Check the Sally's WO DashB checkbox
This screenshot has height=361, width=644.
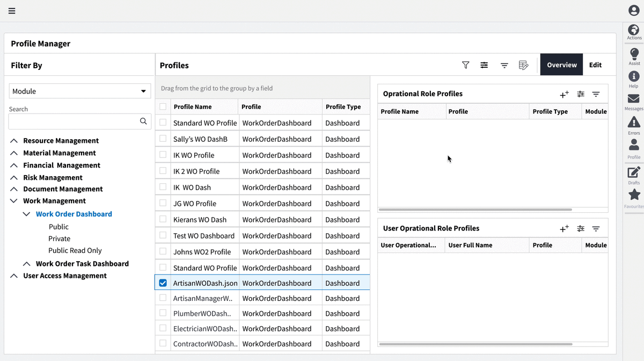tap(163, 139)
